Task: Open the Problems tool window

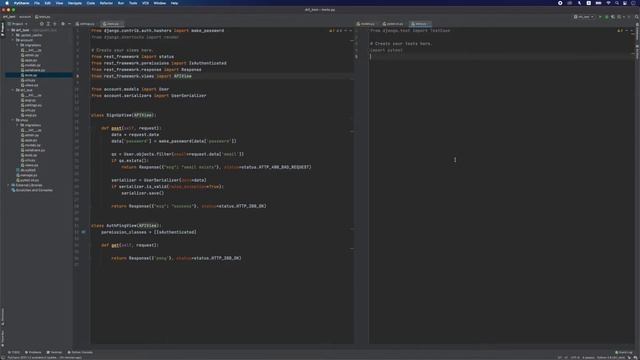Action: [x=33, y=352]
